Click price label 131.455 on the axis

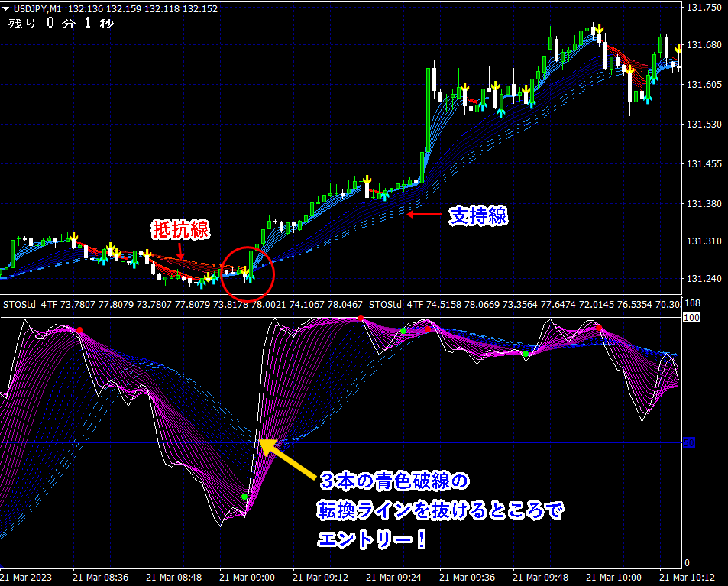[704, 163]
